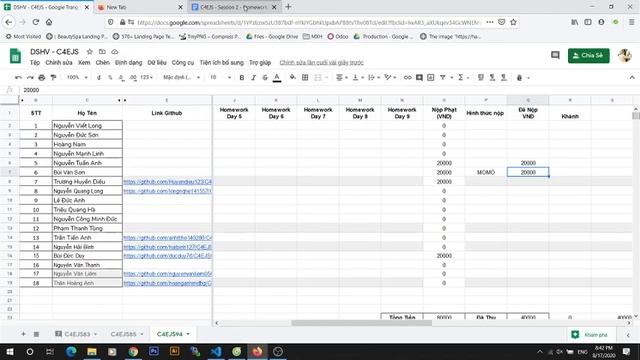Open the text wrapping dropdown
This screenshot has width=640, height=360.
pyautogui.click(x=373, y=77)
